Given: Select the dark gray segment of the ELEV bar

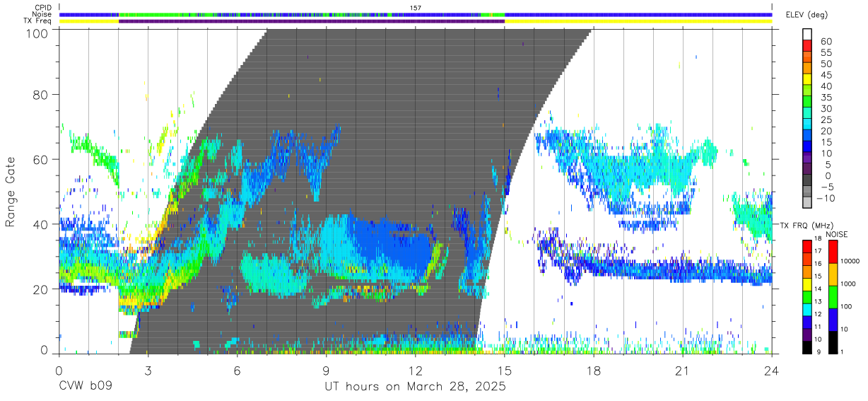Looking at the screenshot, I should (x=807, y=180).
